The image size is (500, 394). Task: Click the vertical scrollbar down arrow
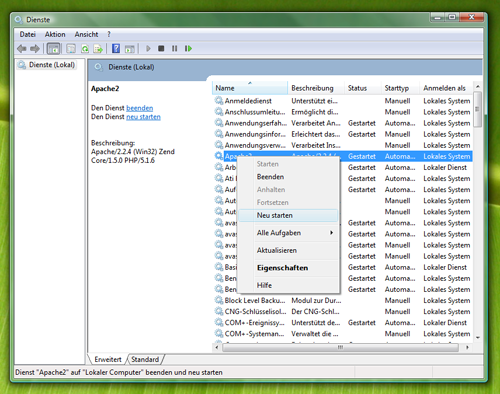click(x=478, y=337)
